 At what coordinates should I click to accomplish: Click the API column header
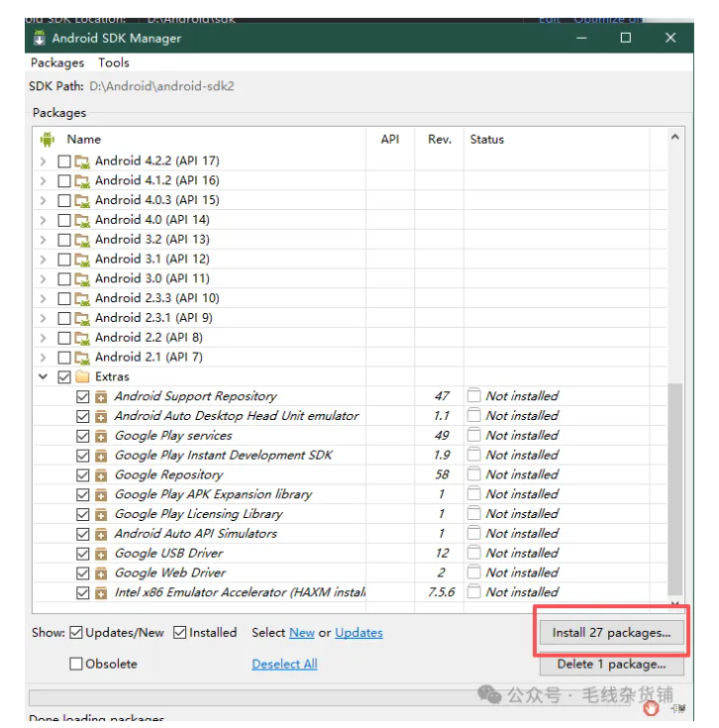click(390, 140)
